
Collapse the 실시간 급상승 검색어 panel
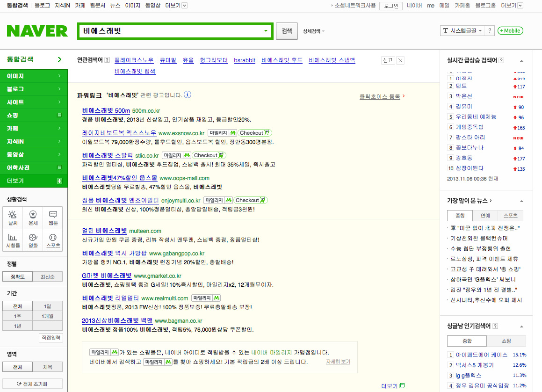pos(521,61)
